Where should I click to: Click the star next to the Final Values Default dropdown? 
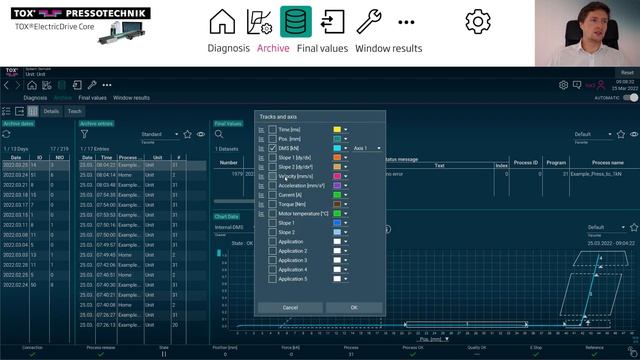pyautogui.click(x=621, y=134)
